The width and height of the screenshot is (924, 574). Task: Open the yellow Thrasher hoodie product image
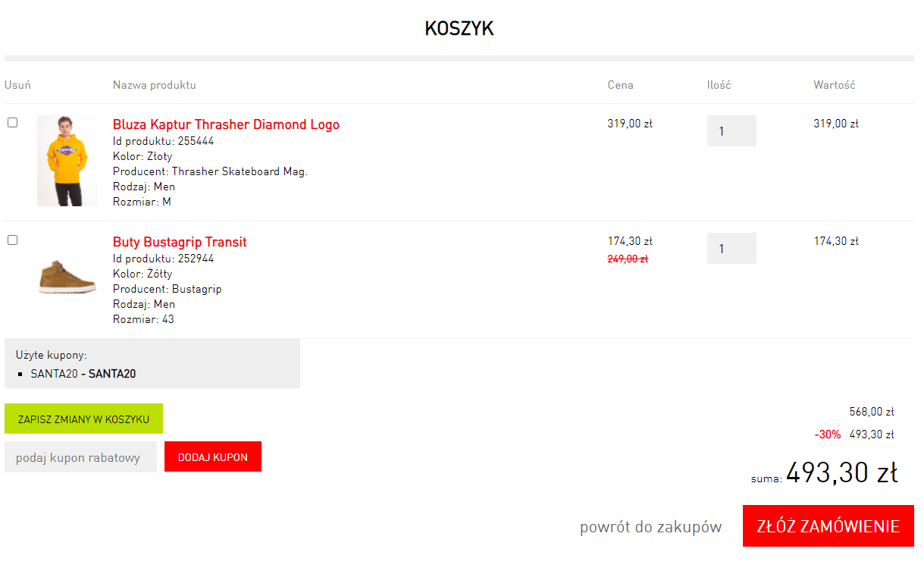point(67,161)
